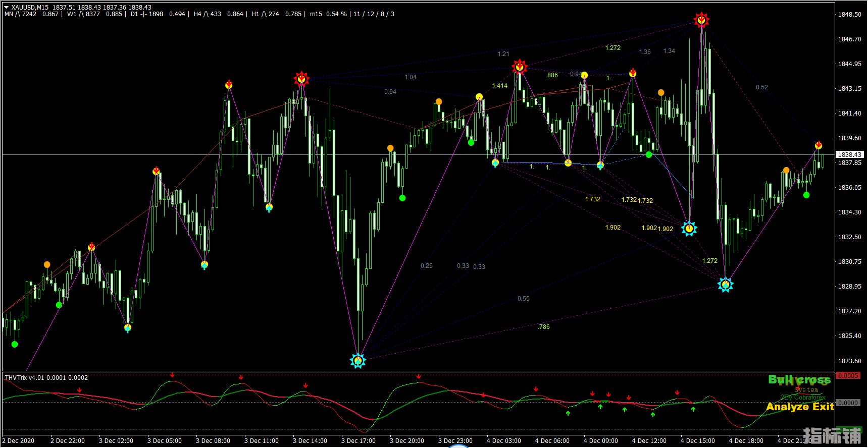Open the chart menu triangle beside XAUUSD,M15

(7, 8)
